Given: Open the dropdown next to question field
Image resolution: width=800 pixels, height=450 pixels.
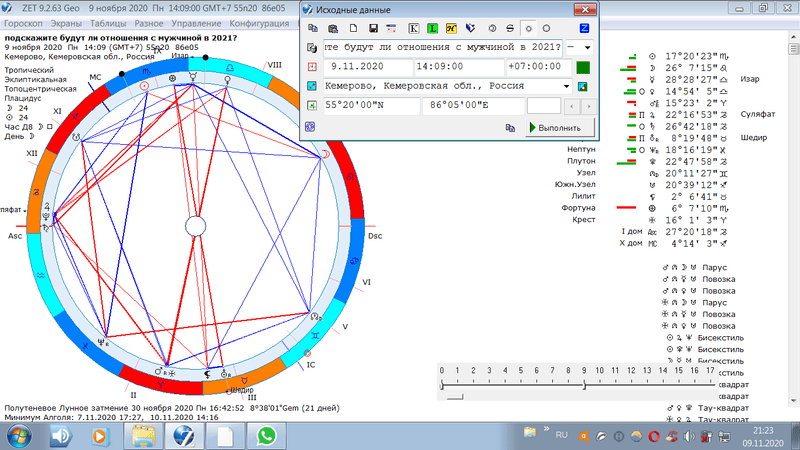Looking at the screenshot, I should pos(585,47).
